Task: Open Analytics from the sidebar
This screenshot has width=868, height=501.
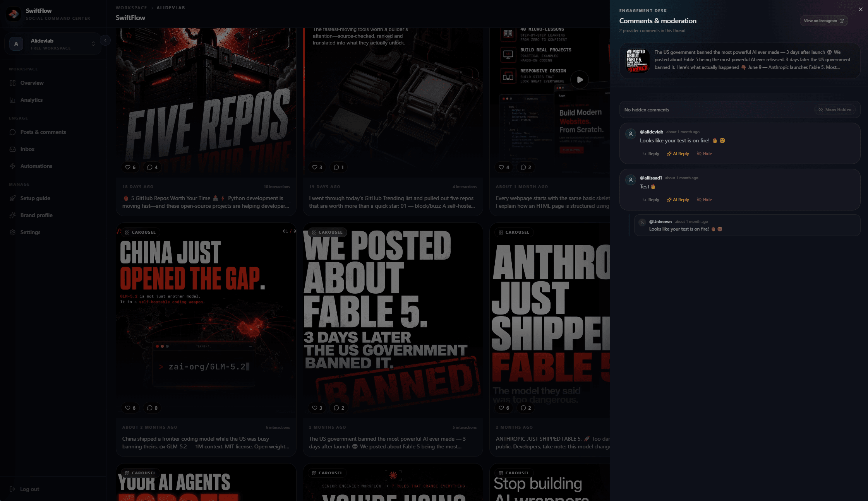Action: tap(31, 100)
